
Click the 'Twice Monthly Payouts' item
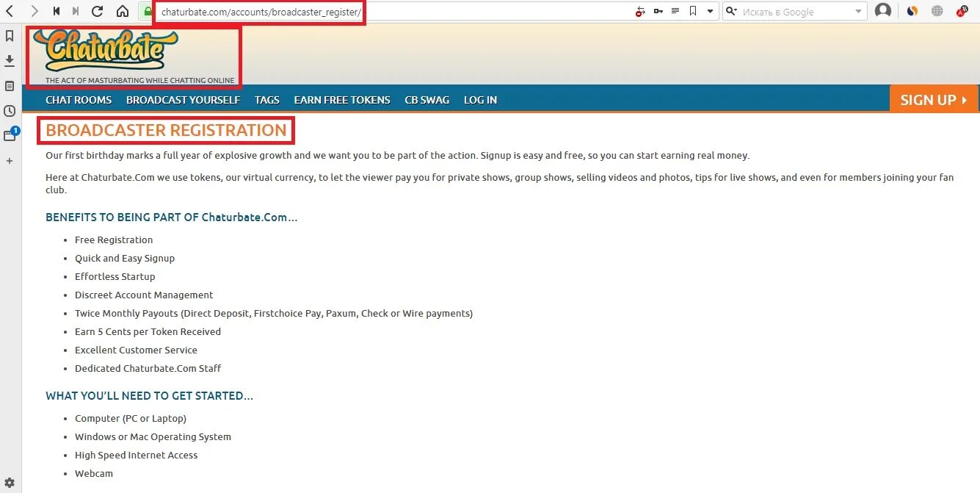274,314
